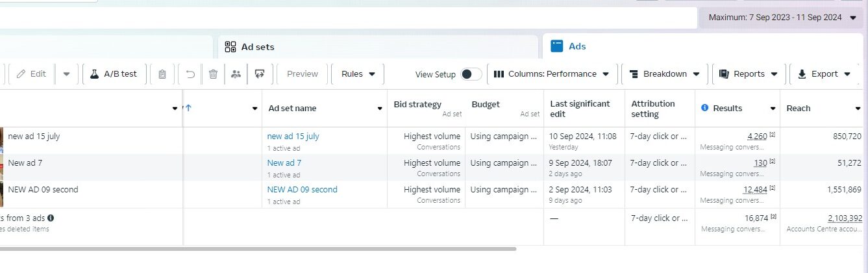Expand the Breakdown dropdown

click(x=664, y=74)
